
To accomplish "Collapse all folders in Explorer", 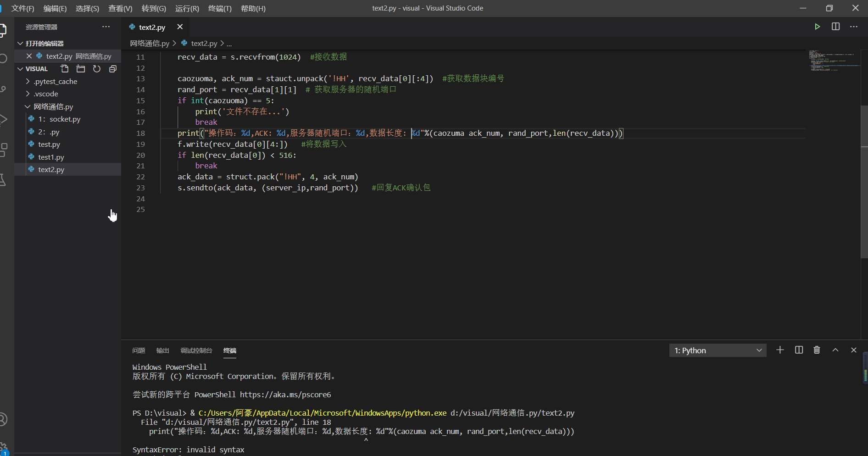I will click(x=113, y=69).
